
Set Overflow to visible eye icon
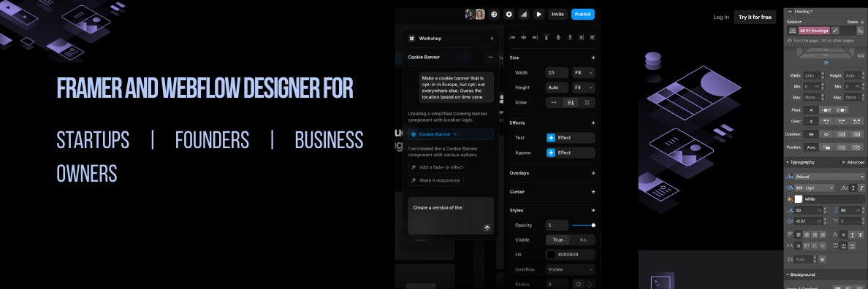coord(811,134)
